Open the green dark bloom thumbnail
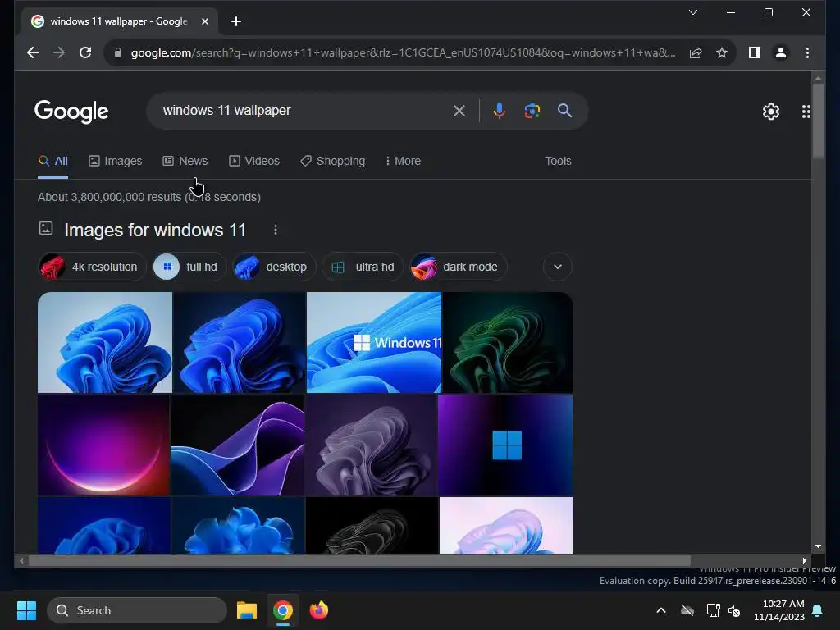The height and width of the screenshot is (630, 840). [x=508, y=342]
